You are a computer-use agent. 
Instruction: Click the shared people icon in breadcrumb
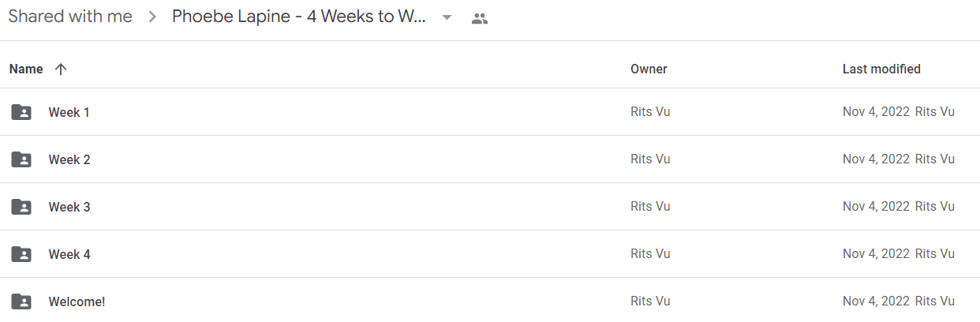pos(480,18)
